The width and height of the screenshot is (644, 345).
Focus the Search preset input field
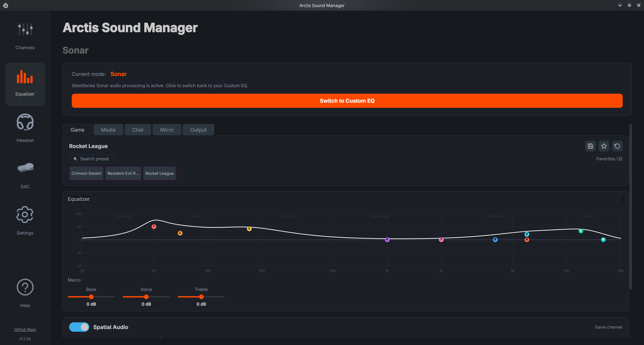[x=91, y=159]
